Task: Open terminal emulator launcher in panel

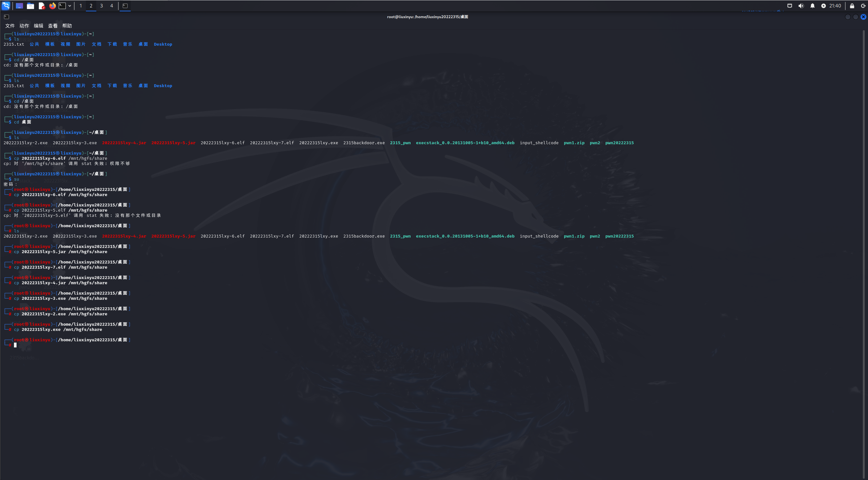Action: point(62,6)
